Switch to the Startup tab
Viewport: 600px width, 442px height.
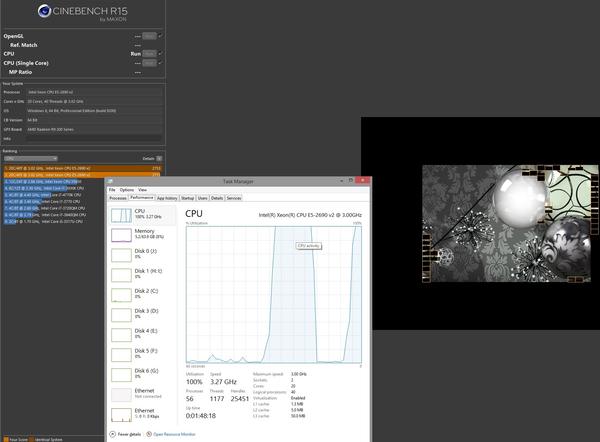[x=188, y=198]
